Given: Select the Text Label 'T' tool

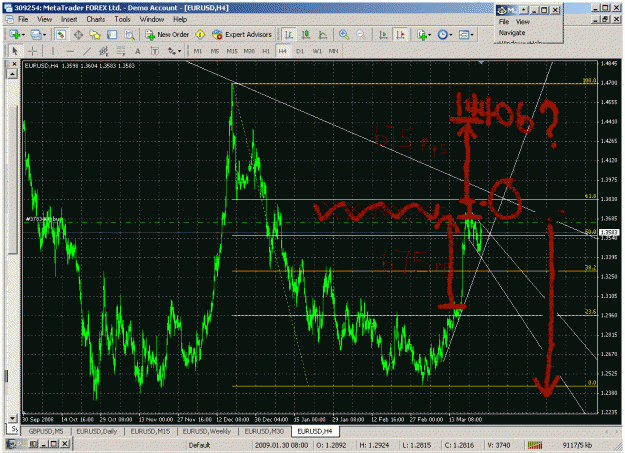Looking at the screenshot, I should coord(155,51).
